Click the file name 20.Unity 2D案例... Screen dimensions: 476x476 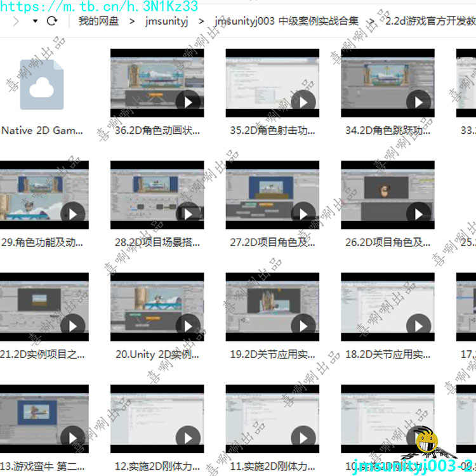[157, 355]
